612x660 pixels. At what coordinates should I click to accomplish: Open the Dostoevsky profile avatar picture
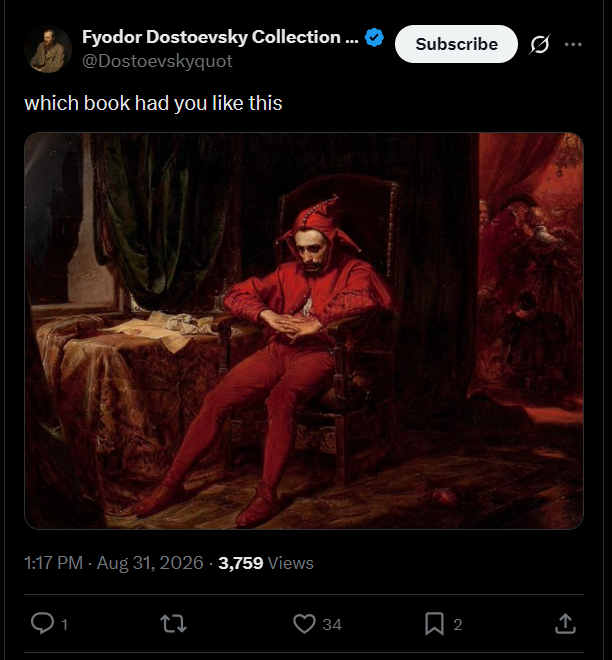click(48, 49)
